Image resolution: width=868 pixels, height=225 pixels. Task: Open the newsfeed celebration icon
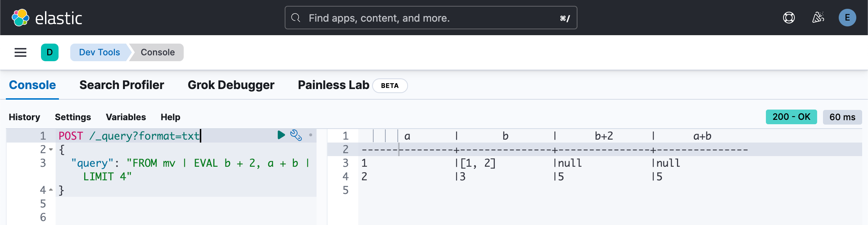(818, 18)
